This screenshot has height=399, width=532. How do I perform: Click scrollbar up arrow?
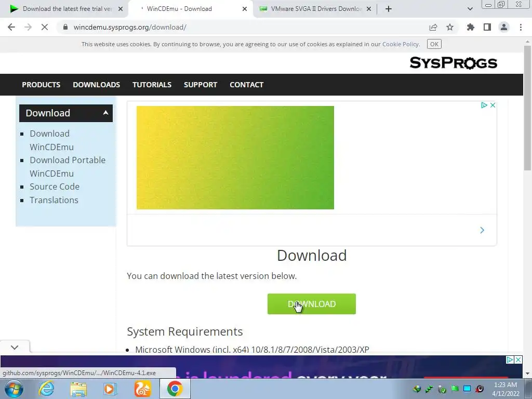tap(527, 41)
